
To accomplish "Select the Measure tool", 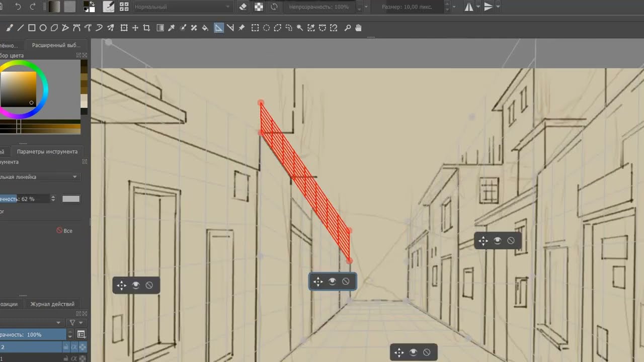I will coord(230,28).
